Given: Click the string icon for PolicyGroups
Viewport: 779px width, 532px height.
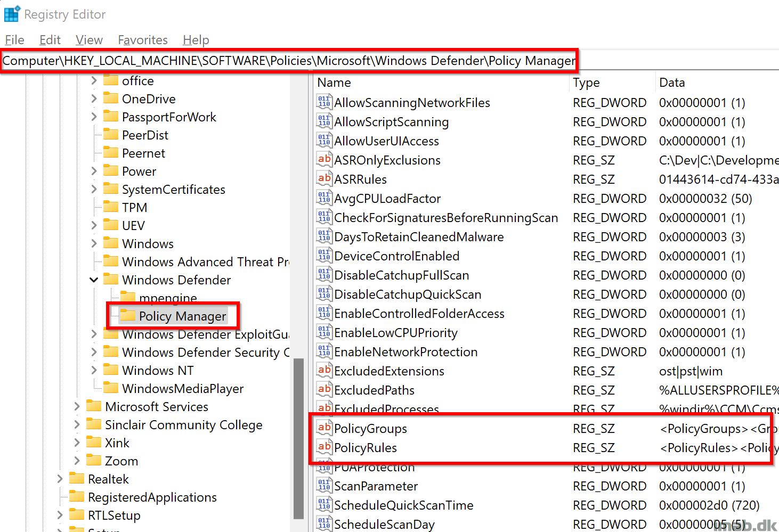Looking at the screenshot, I should click(x=324, y=428).
